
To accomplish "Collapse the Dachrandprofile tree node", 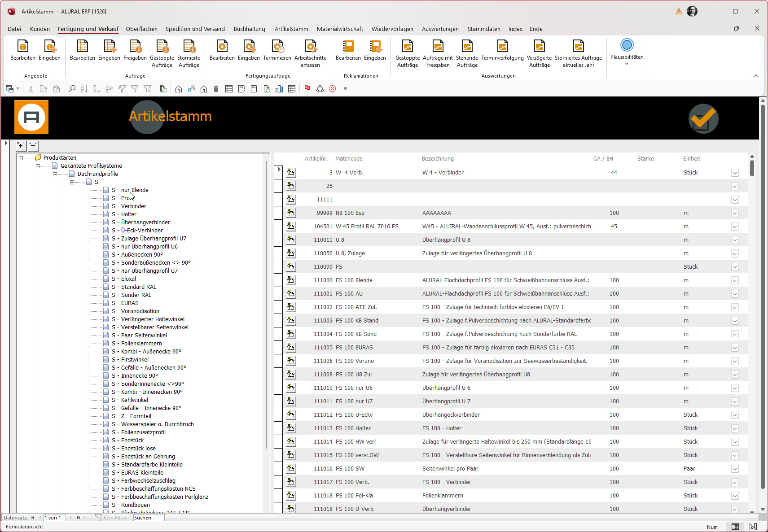I will (x=55, y=174).
